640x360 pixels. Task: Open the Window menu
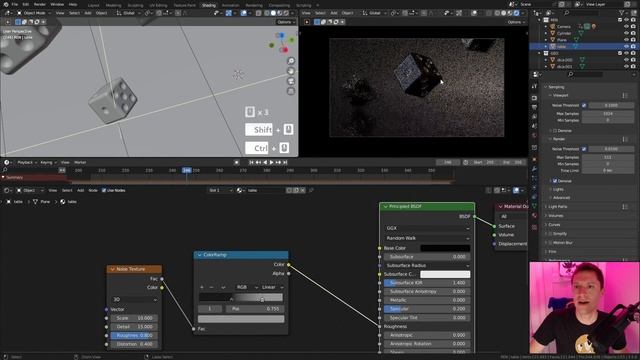tap(57, 4)
